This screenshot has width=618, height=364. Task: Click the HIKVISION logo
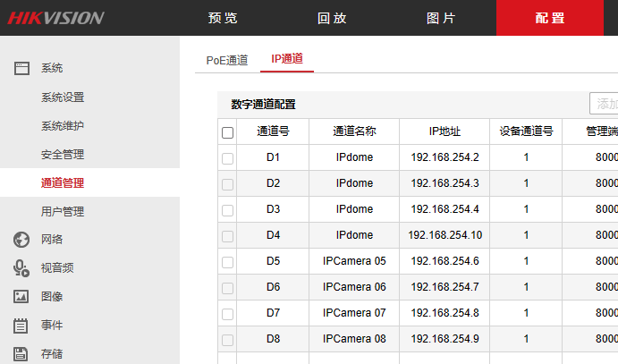56,18
